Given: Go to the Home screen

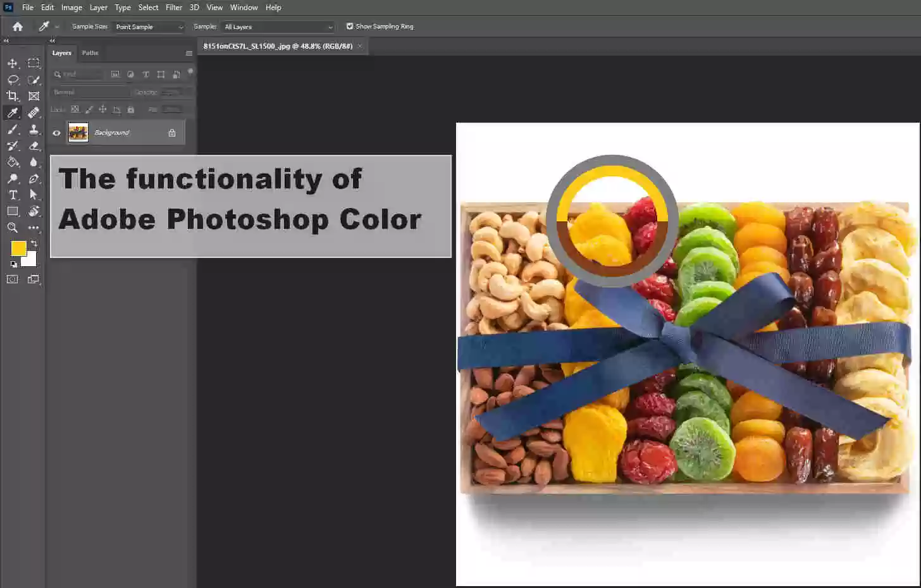Looking at the screenshot, I should coord(18,27).
